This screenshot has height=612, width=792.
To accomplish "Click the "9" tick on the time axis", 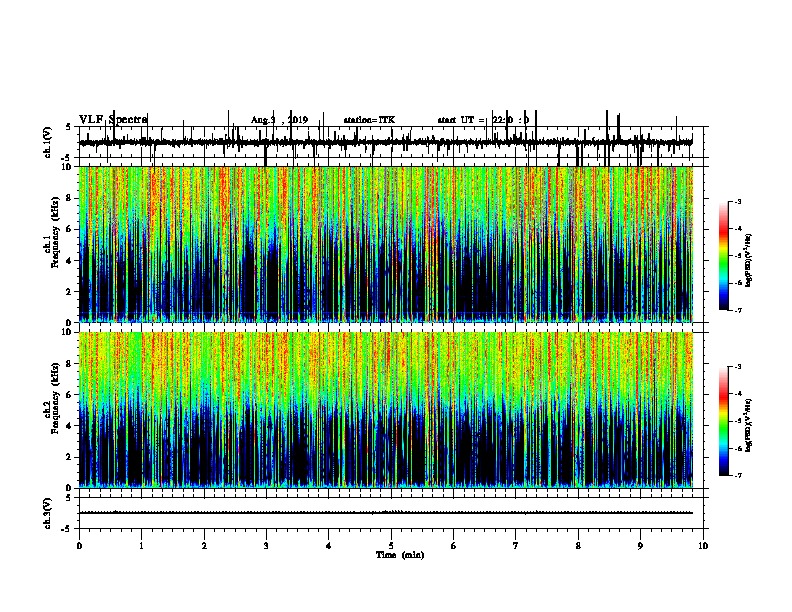I will point(640,546).
